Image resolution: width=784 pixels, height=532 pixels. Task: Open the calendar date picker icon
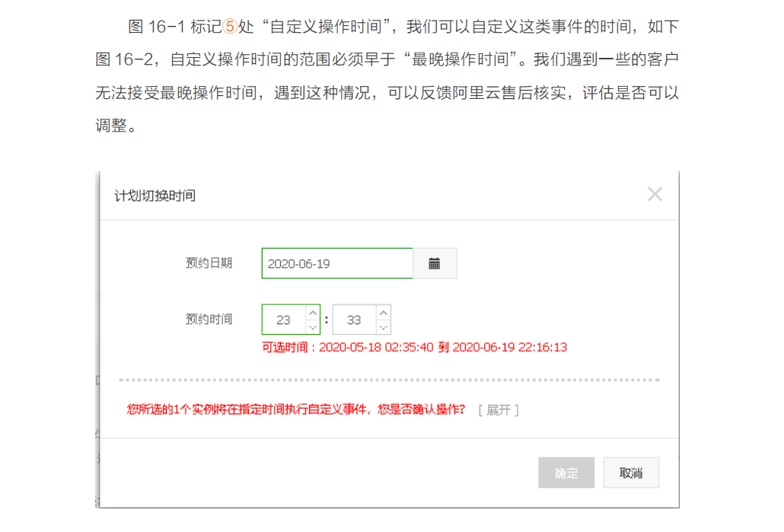coord(434,263)
